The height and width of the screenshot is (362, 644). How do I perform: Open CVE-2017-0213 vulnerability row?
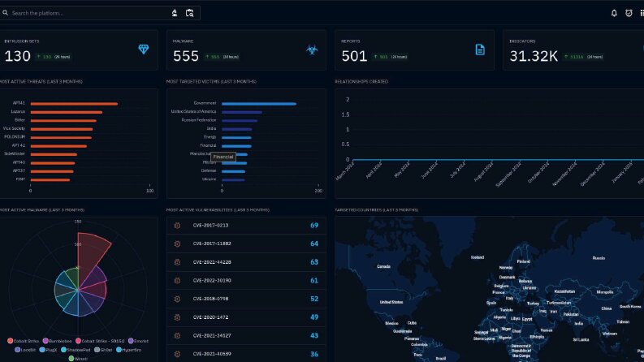click(246, 226)
